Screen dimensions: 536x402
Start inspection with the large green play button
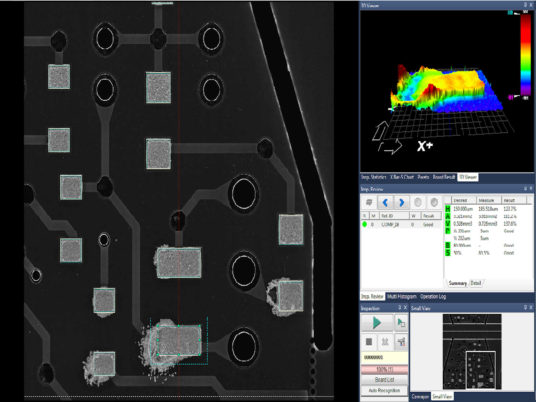(377, 322)
